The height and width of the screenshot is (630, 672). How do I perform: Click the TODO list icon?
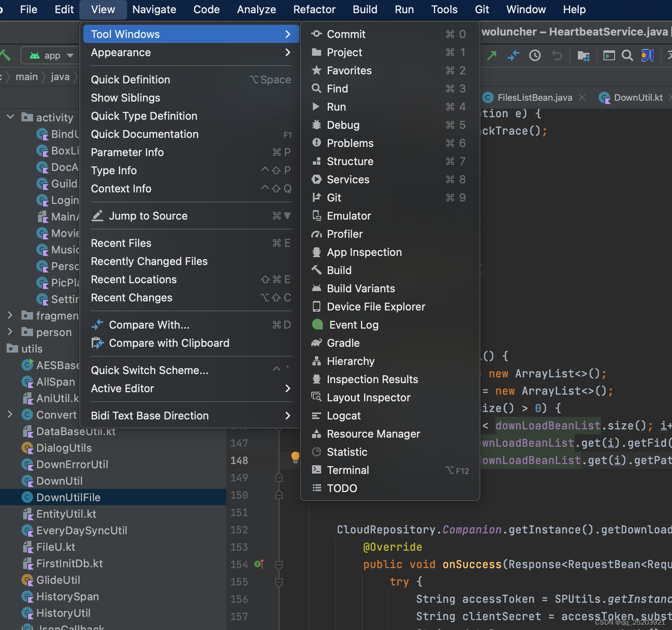[x=317, y=488]
